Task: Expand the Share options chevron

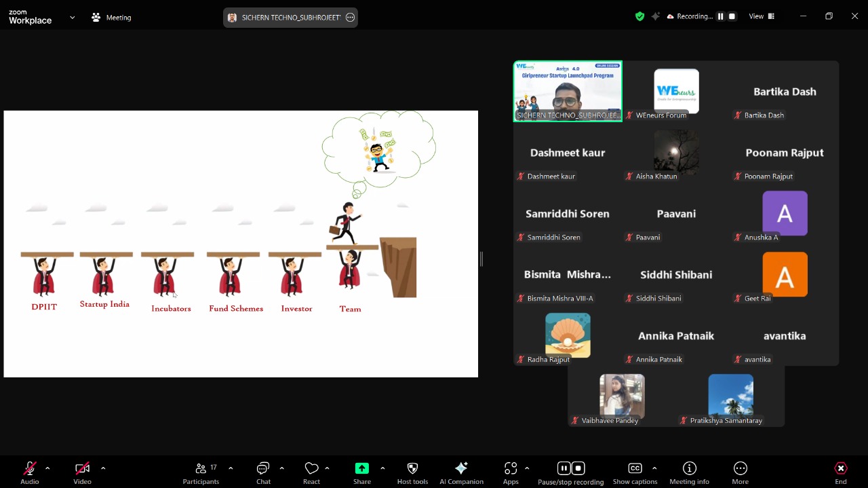Action: [382, 468]
